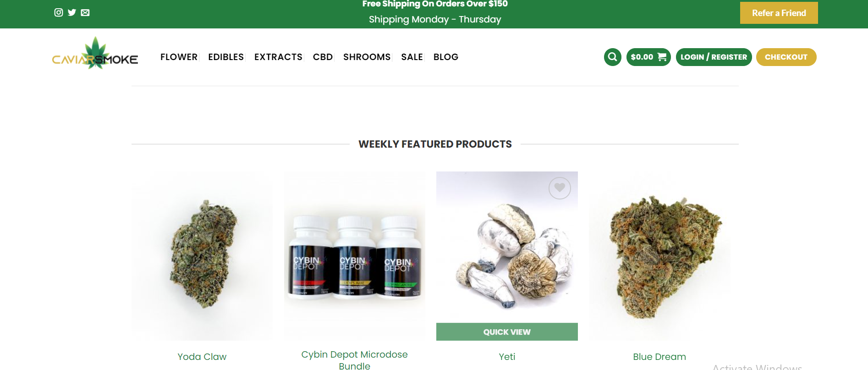Open the EDIBLES menu
This screenshot has width=868, height=370.
click(x=226, y=57)
